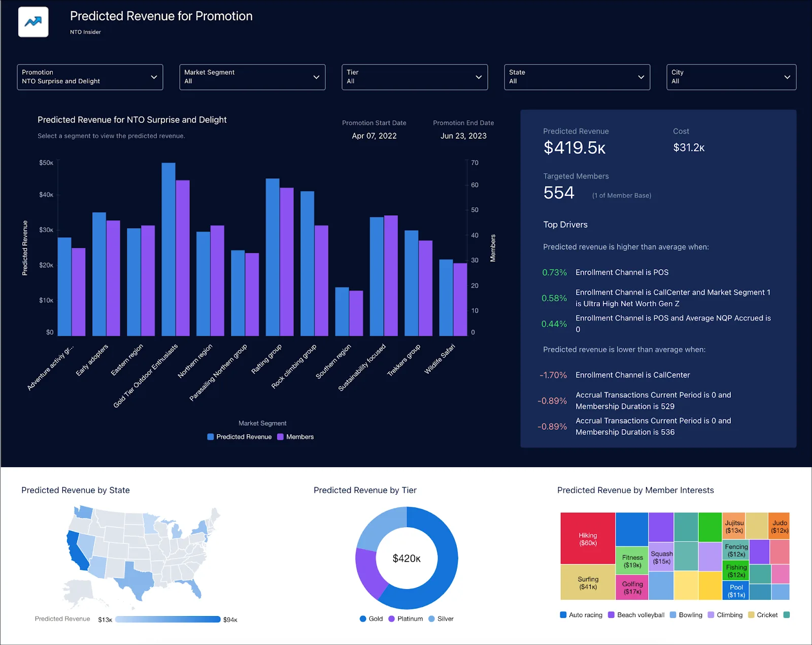
Task: Toggle the Silver tier legend item
Action: (441, 619)
